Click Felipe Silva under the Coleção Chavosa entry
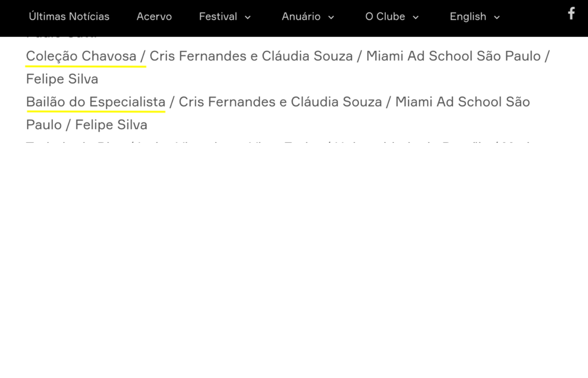 pos(62,79)
